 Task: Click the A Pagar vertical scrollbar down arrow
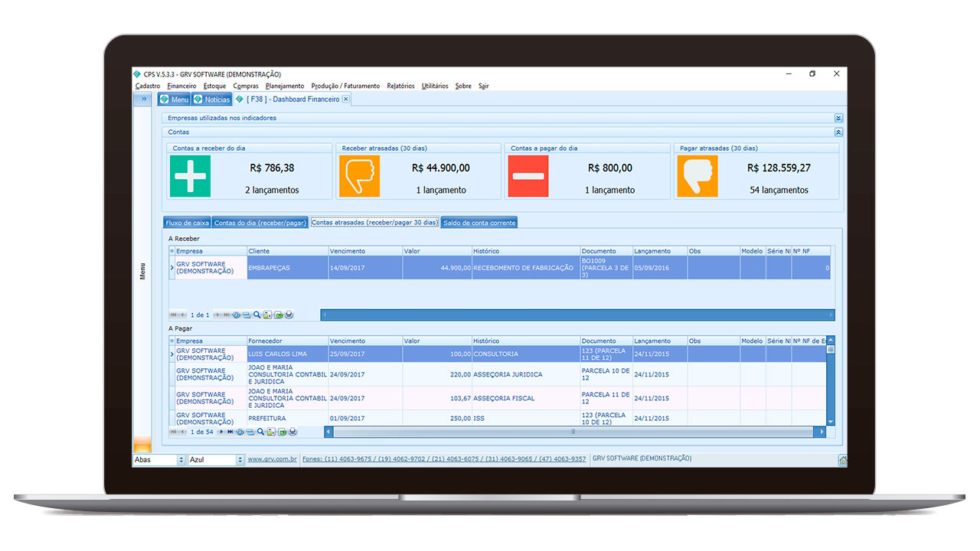[831, 422]
